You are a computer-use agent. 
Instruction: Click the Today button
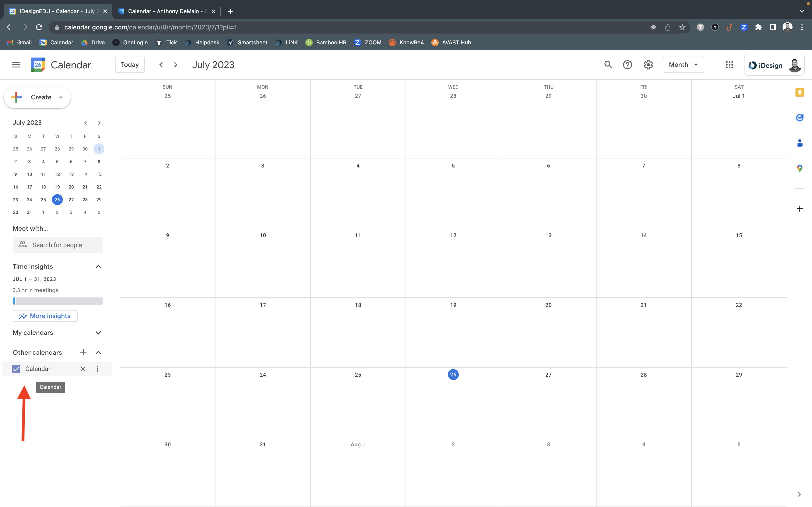[x=130, y=65]
